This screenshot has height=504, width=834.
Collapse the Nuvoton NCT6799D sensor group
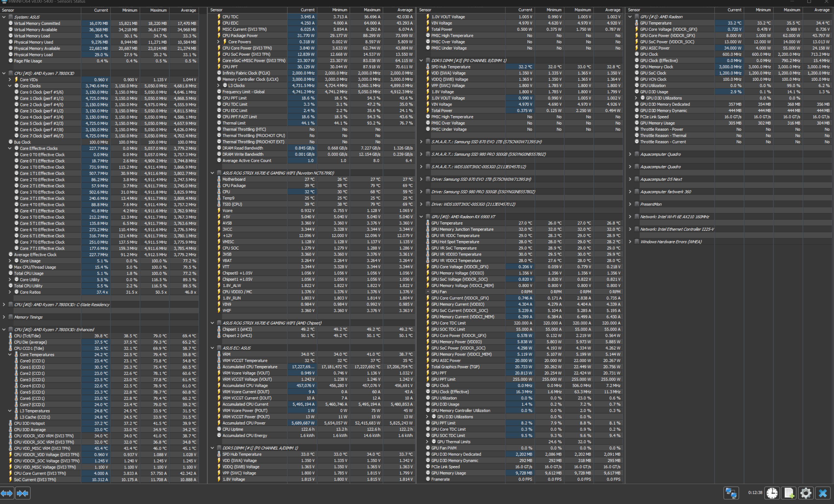[212, 173]
